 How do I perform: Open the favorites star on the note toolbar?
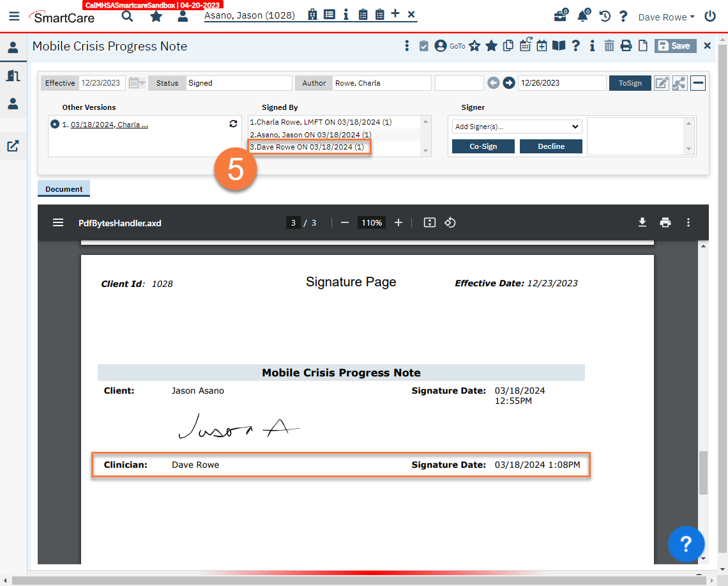pos(476,45)
